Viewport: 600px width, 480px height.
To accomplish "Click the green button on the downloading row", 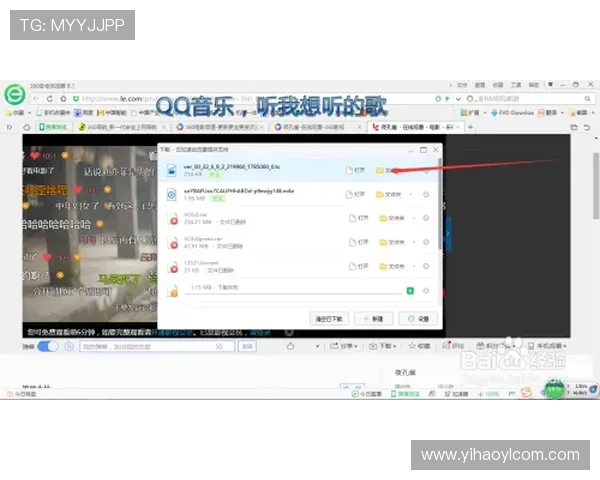I will [410, 291].
